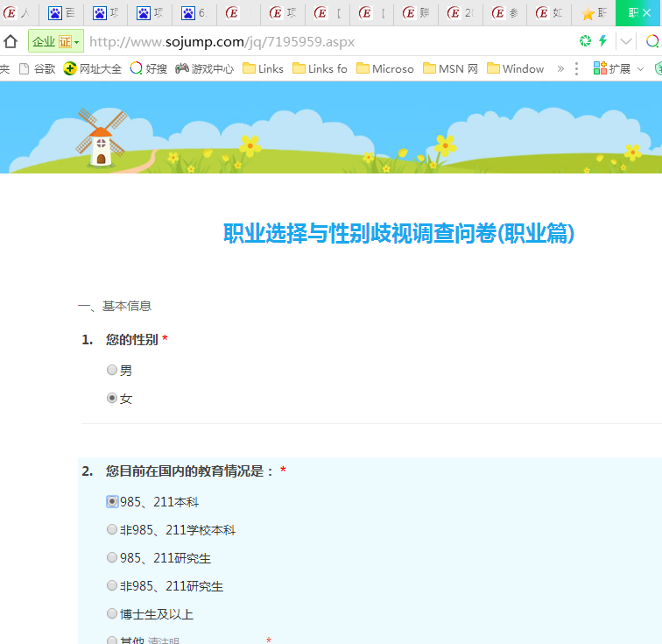Open the 企业证 site certificate badge
Viewport: 662px width, 644px height.
(56, 41)
